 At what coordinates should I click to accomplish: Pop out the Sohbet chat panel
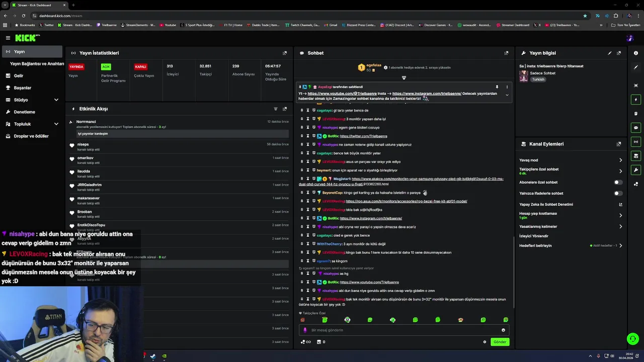click(x=506, y=53)
